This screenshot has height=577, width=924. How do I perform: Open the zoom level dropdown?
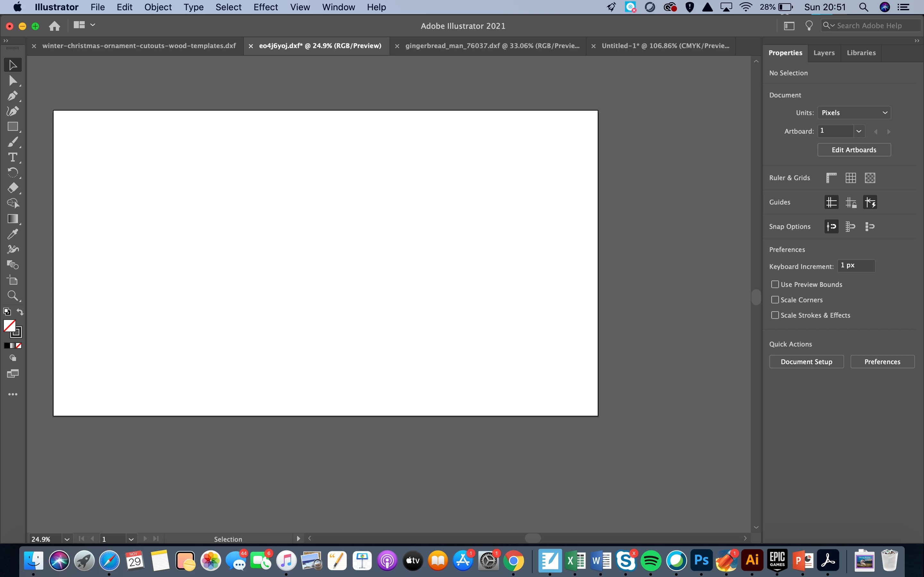[x=67, y=539]
